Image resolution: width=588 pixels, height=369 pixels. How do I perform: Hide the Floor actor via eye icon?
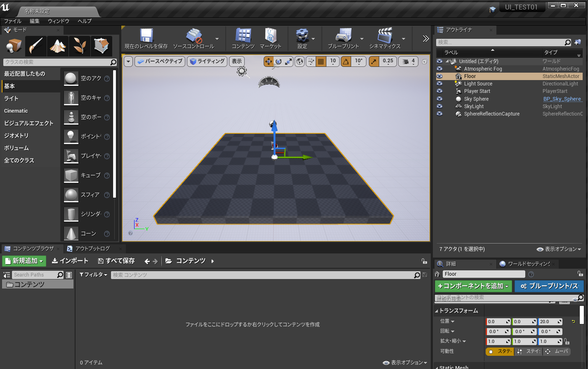(x=440, y=76)
